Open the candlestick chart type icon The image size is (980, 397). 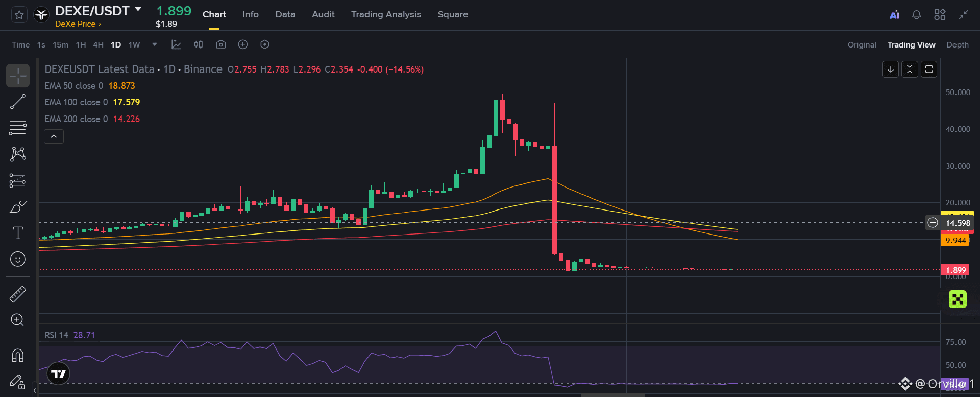[199, 45]
